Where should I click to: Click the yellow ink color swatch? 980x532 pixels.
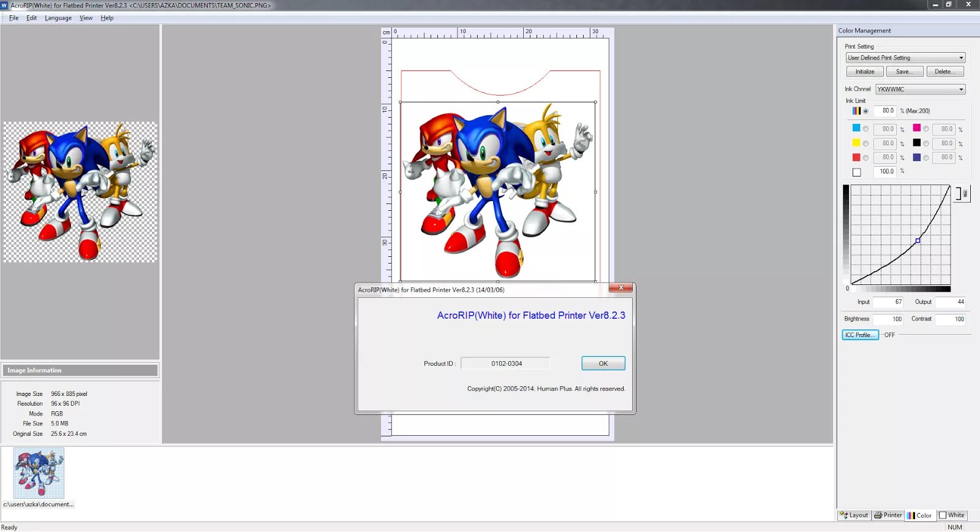pos(856,143)
